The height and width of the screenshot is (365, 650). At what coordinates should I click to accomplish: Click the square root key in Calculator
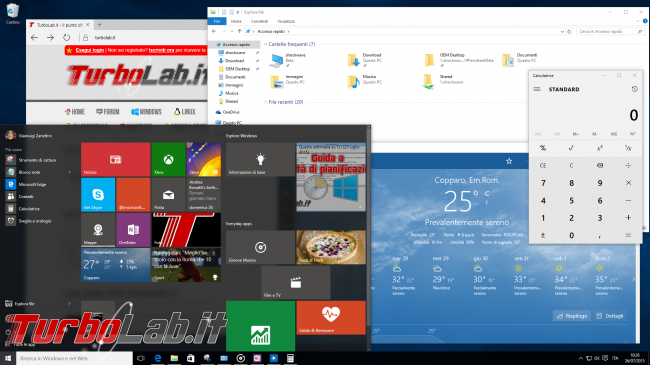pos(571,148)
